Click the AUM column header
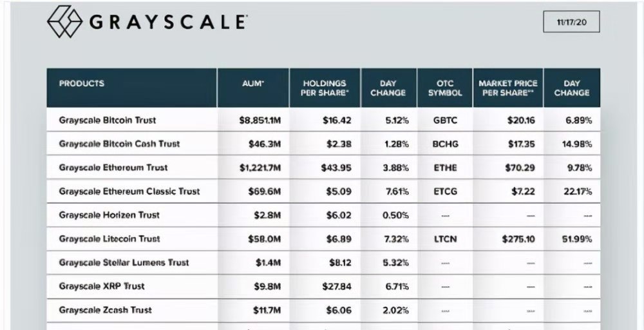The image size is (644, 330). click(253, 84)
